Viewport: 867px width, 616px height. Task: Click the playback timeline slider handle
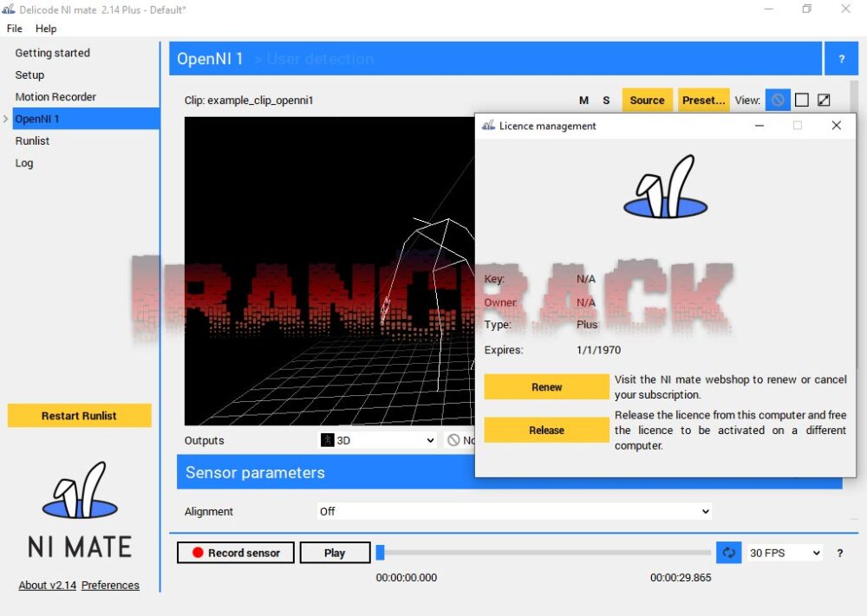coord(380,553)
